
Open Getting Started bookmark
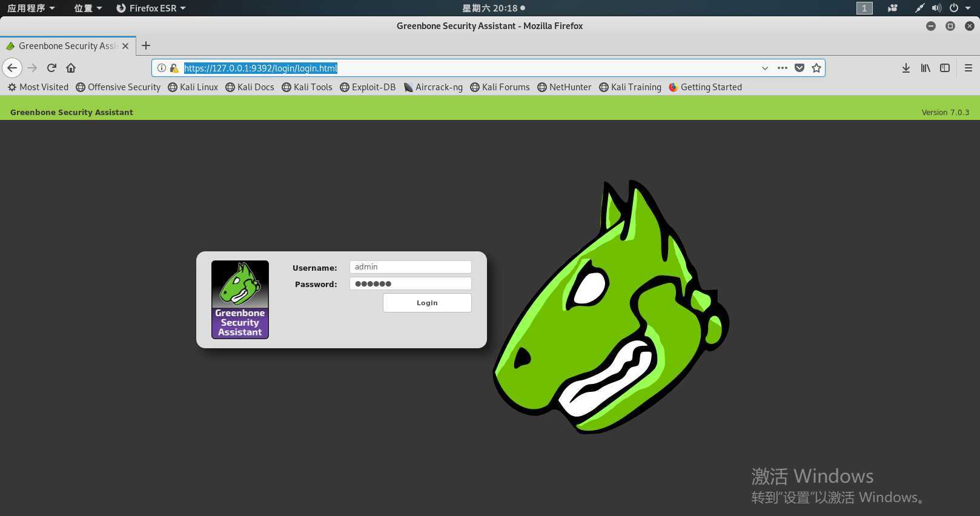pos(705,87)
